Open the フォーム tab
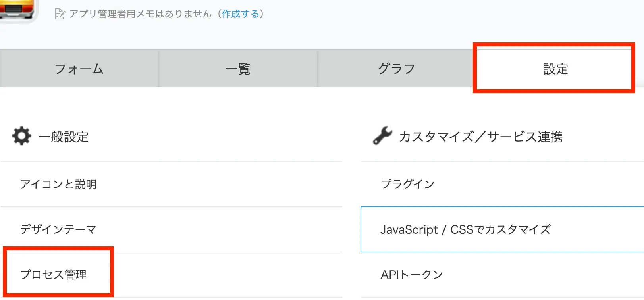644x300 pixels. coord(79,69)
